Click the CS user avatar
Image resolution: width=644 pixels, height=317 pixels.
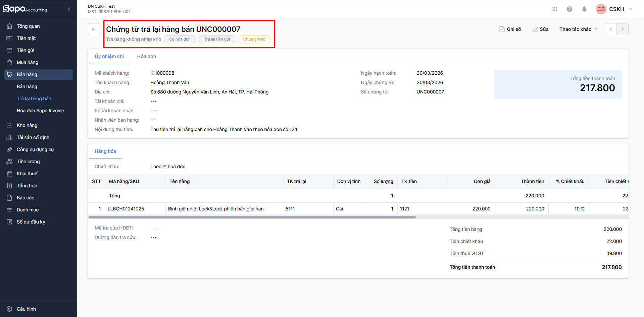601,9
